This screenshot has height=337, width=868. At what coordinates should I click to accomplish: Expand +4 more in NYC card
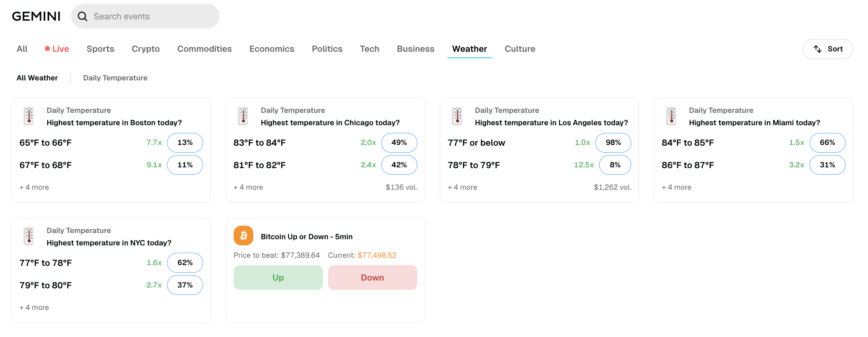pyautogui.click(x=34, y=307)
